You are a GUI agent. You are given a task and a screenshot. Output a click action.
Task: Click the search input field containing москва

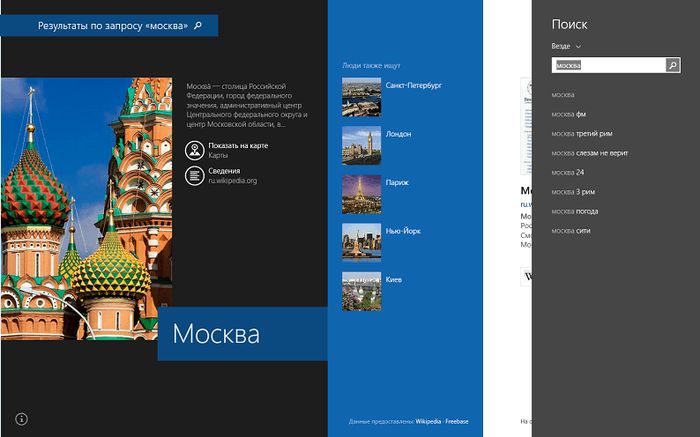(608, 66)
